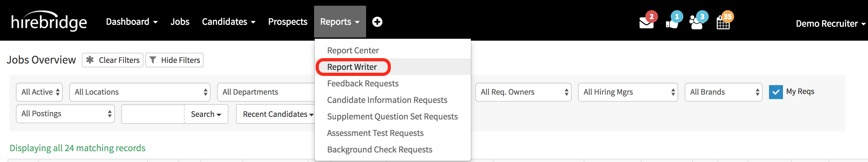Open the calendar icon with 35 badge
This screenshot has height=162, width=868.
point(723,23)
